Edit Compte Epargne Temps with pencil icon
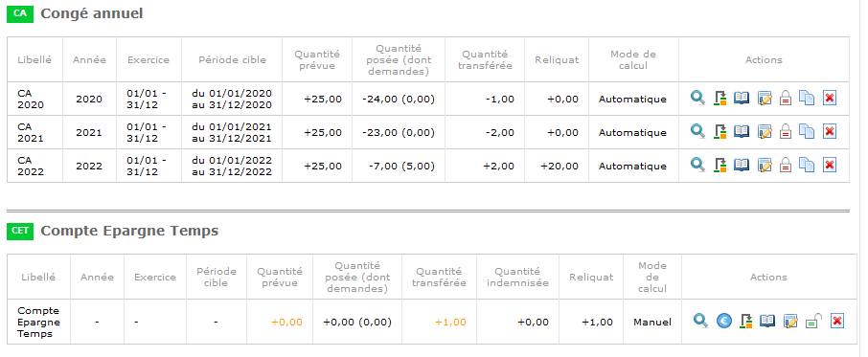The height and width of the screenshot is (357, 868). coord(790,321)
